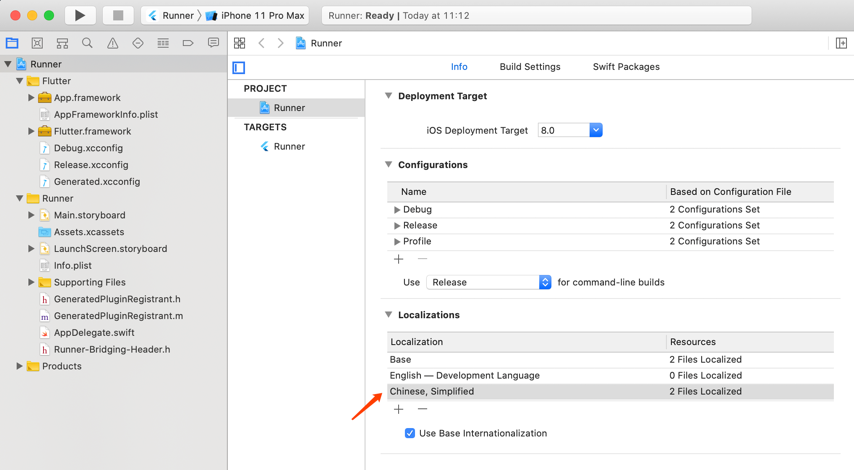This screenshot has height=470, width=854.
Task: Select Chinese, Simplified localization row
Action: 610,391
